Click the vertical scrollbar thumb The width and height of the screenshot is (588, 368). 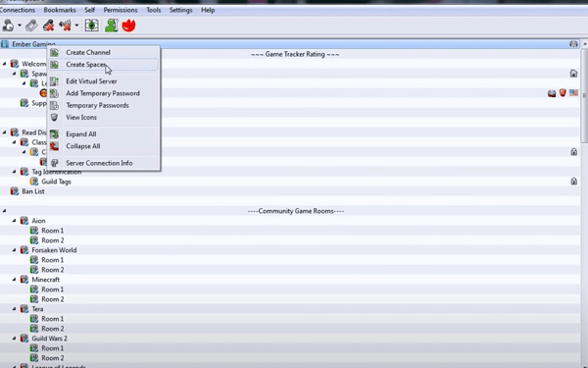(585, 96)
